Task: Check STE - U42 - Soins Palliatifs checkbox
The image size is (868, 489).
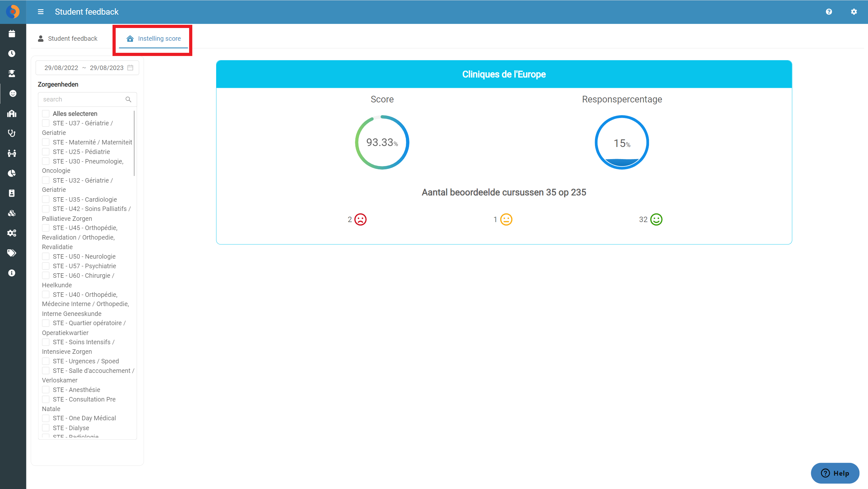Action: click(46, 209)
